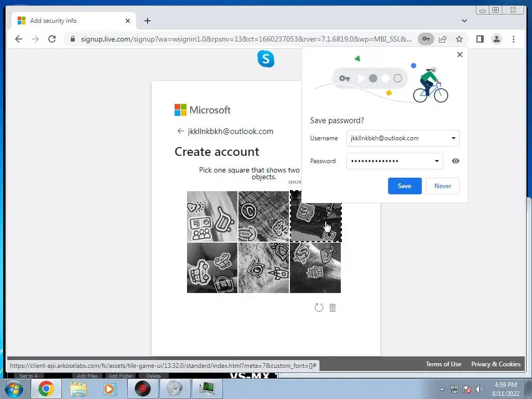Click the Action Center flag icon

coord(467,389)
